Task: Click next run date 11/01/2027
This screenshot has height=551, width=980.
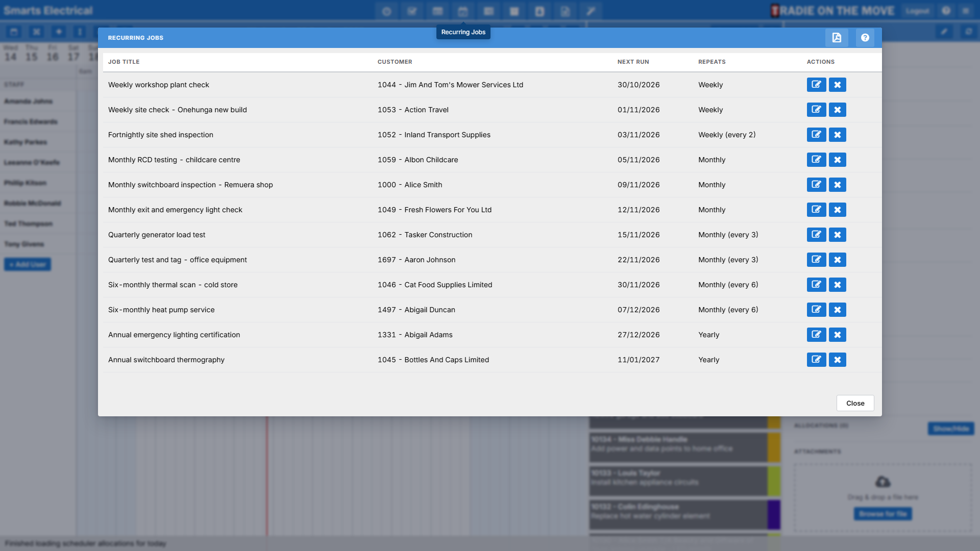Action: (x=639, y=360)
